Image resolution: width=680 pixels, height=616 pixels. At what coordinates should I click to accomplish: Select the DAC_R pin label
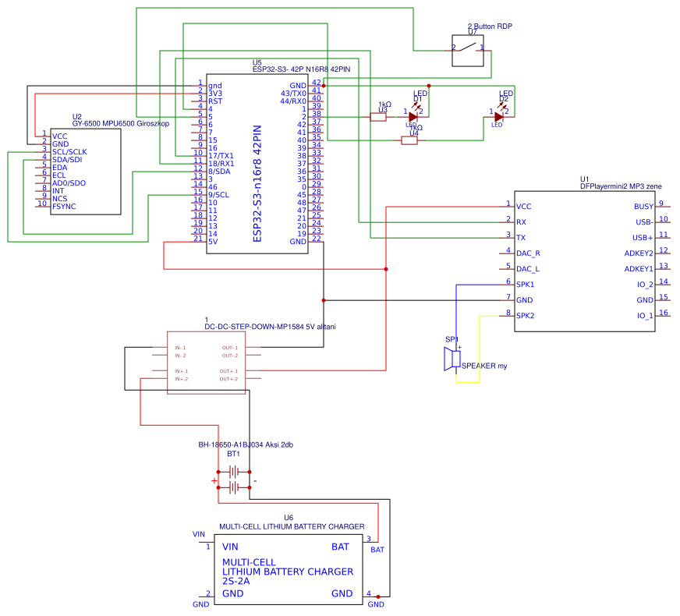[528, 253]
